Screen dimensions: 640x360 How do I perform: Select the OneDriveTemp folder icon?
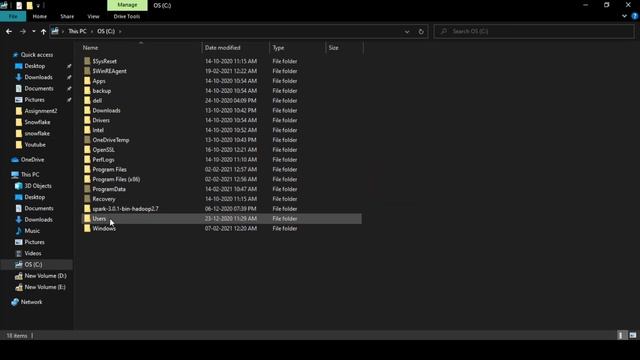pyautogui.click(x=87, y=140)
